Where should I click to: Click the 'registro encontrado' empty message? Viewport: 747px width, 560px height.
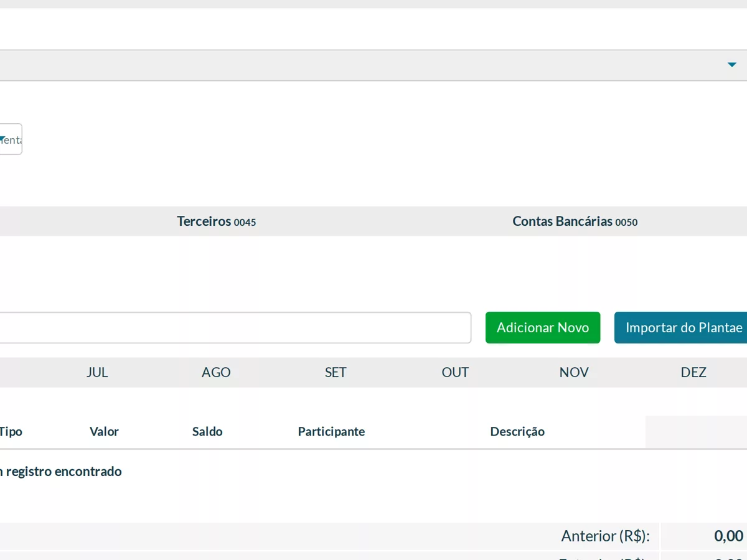pos(61,472)
